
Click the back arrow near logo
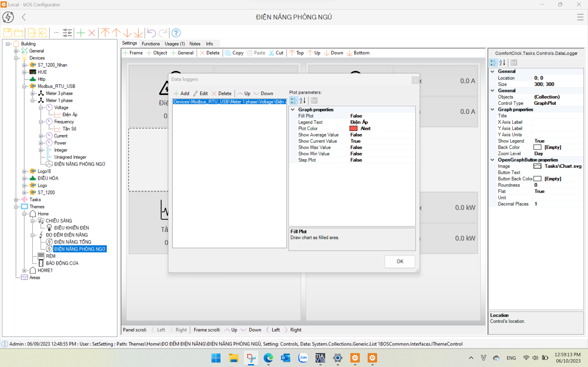pos(24,17)
